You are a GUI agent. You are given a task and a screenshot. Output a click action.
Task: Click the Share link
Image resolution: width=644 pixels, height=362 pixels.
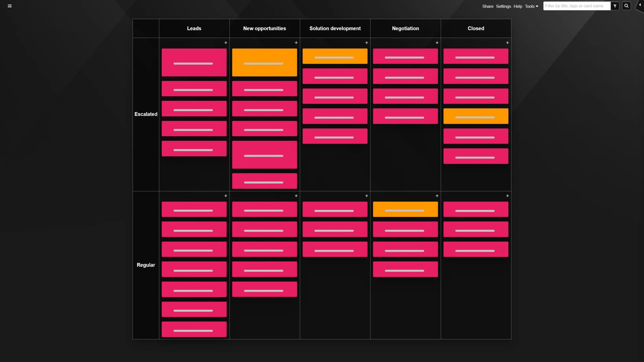click(488, 6)
